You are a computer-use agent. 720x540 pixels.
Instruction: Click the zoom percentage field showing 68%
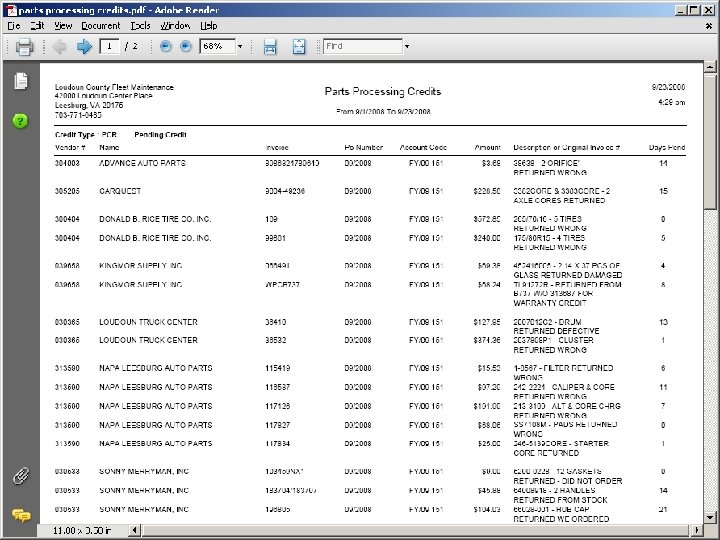pyautogui.click(x=218, y=46)
